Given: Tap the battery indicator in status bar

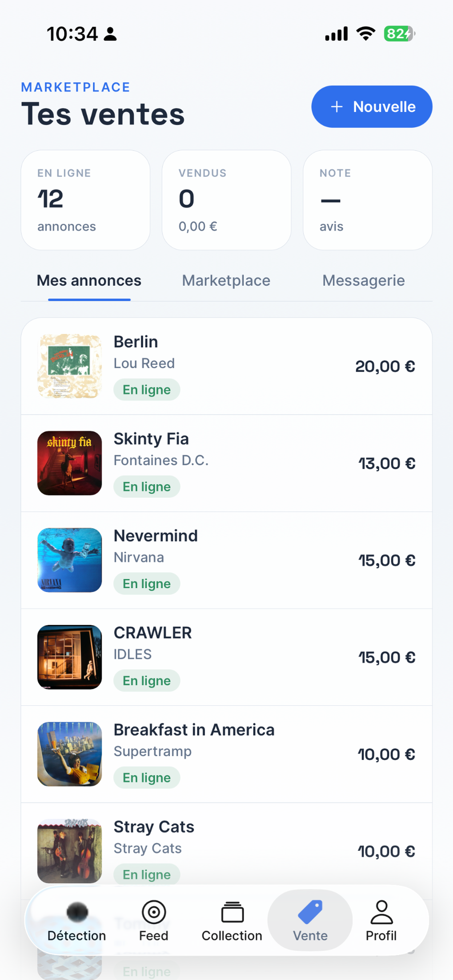Looking at the screenshot, I should 399,34.
